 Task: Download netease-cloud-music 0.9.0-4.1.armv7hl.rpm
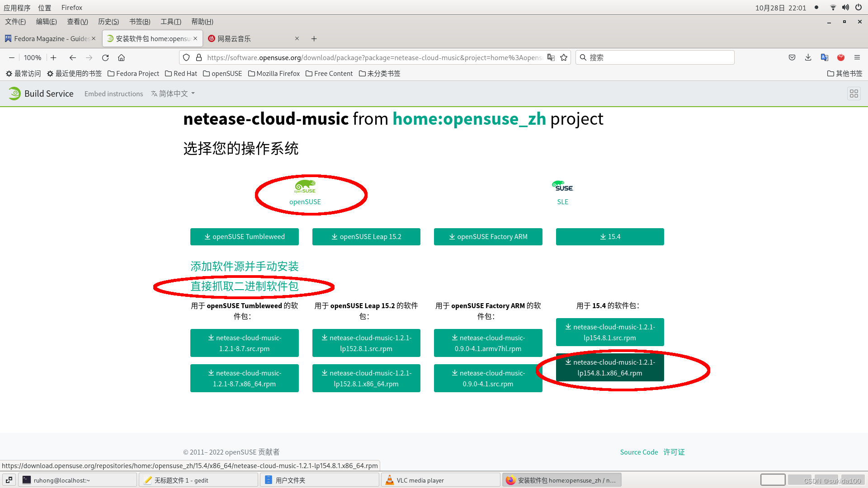(488, 343)
